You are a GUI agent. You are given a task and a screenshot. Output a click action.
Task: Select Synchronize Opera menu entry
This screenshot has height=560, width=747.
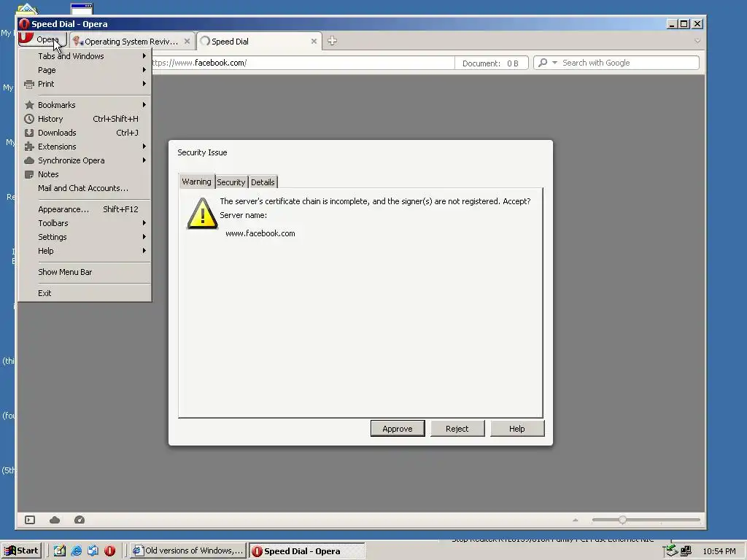(85, 160)
